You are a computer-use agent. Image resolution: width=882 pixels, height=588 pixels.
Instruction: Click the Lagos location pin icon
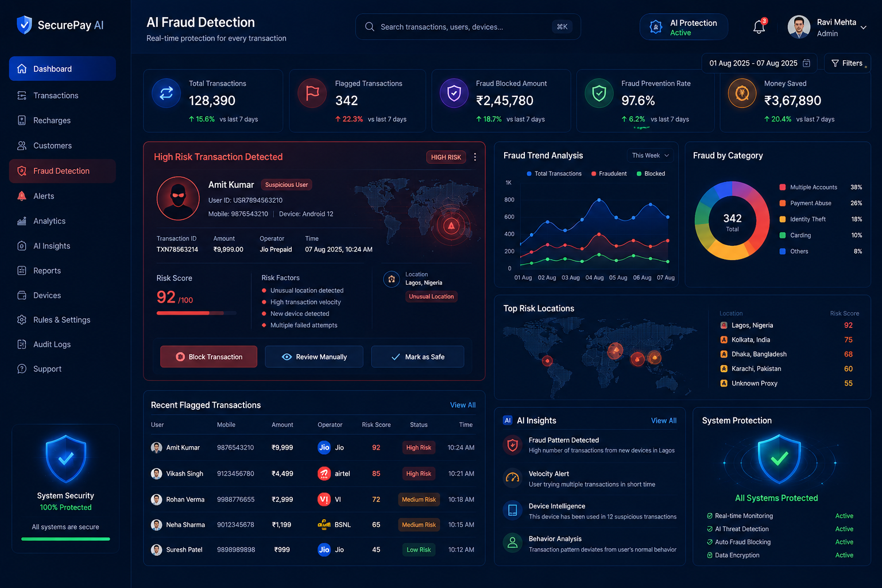(392, 279)
